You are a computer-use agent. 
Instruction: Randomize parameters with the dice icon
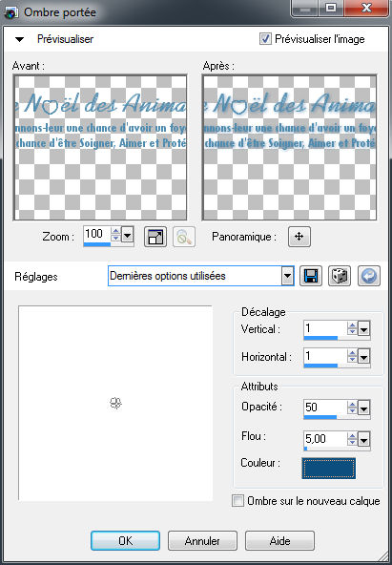340,276
